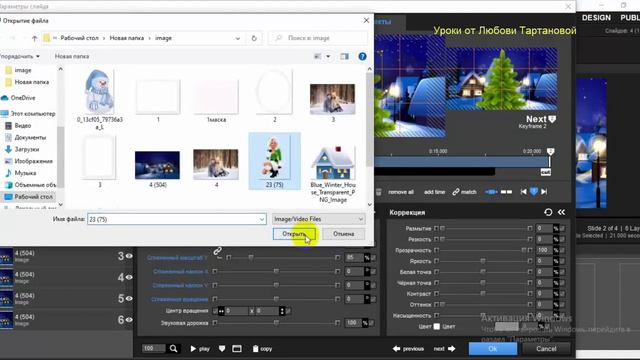The height and width of the screenshot is (360, 640).
Task: Click the magnifier zoom icon
Action: click(x=173, y=349)
